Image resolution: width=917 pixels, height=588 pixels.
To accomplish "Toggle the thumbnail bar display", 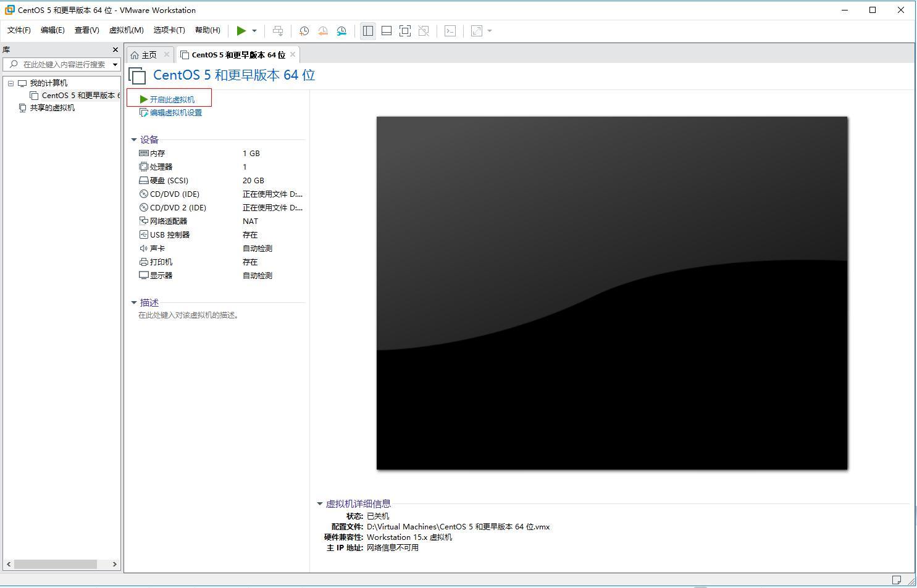I will click(387, 30).
